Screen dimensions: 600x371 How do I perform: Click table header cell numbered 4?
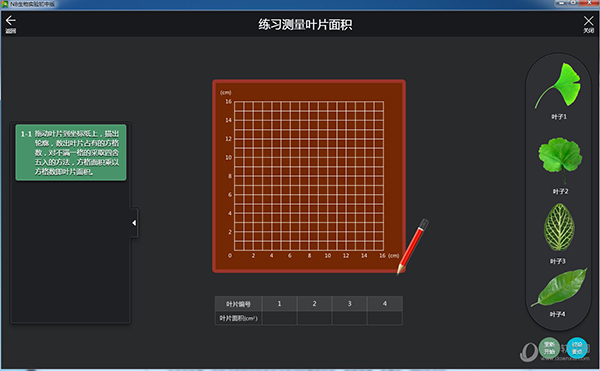(385, 304)
